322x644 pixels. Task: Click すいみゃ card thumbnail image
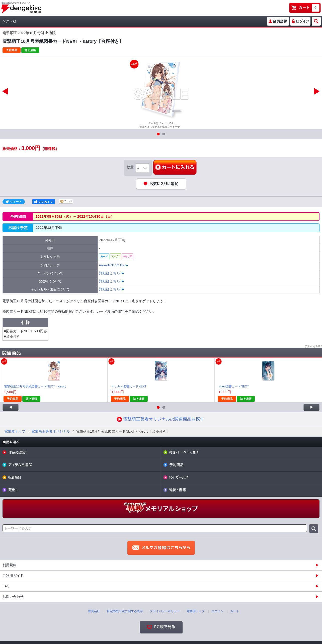tap(161, 371)
